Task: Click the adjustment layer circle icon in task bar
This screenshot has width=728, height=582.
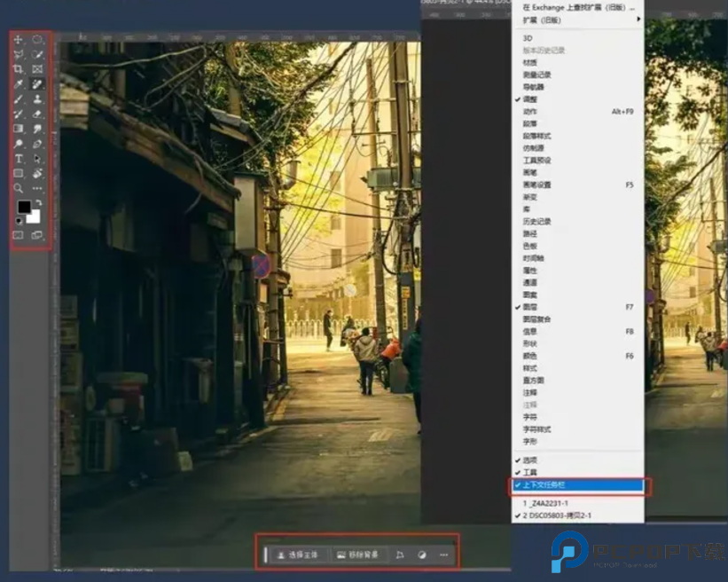Action: tap(422, 554)
